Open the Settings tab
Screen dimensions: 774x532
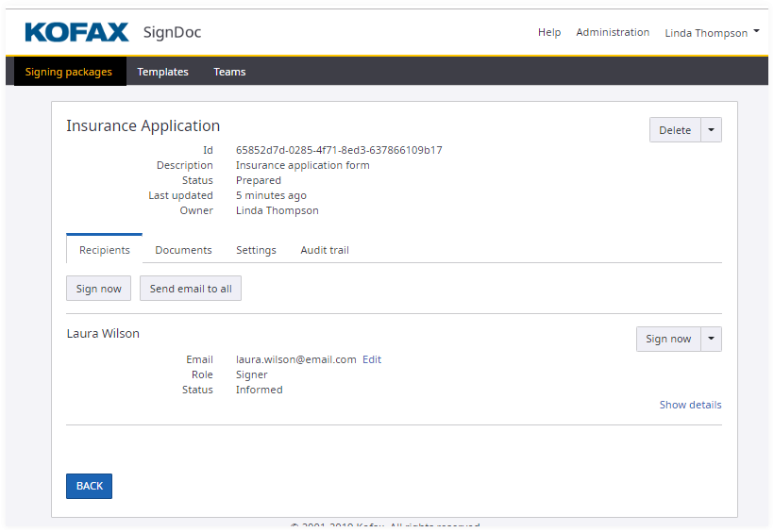pos(256,250)
